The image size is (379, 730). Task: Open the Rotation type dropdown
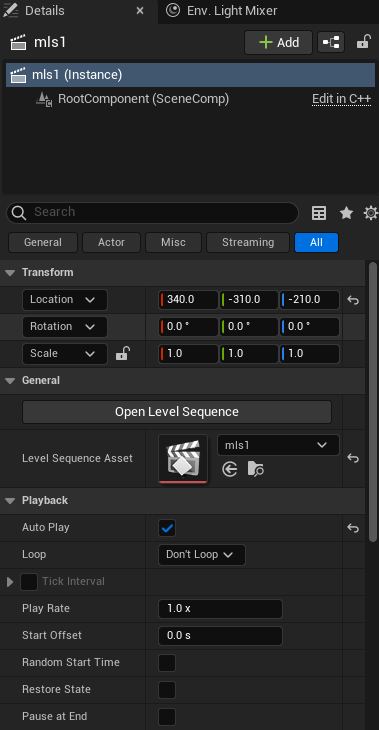[65, 327]
